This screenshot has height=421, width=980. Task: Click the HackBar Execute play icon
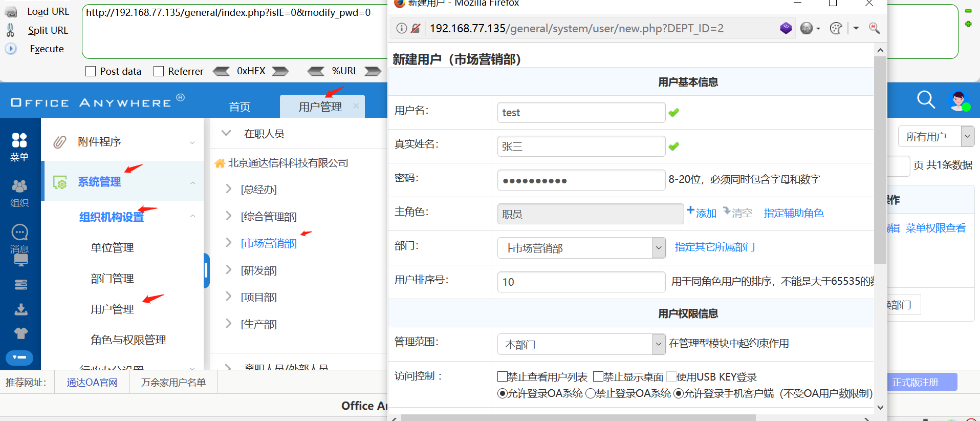[x=11, y=49]
